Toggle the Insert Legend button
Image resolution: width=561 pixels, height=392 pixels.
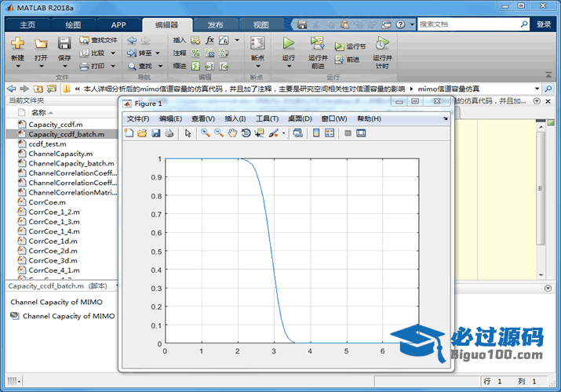coord(330,133)
